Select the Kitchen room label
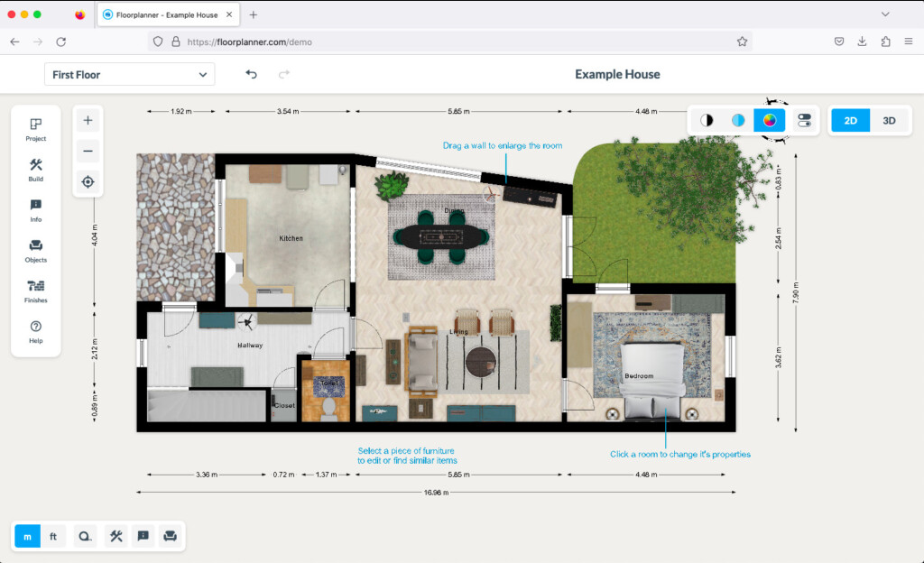924x563 pixels. pyautogui.click(x=291, y=238)
